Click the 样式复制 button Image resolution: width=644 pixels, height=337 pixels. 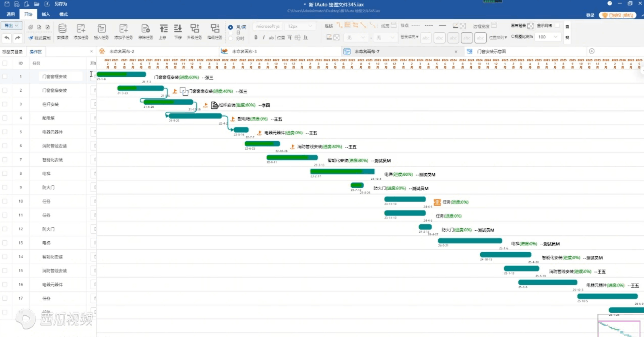(39, 38)
